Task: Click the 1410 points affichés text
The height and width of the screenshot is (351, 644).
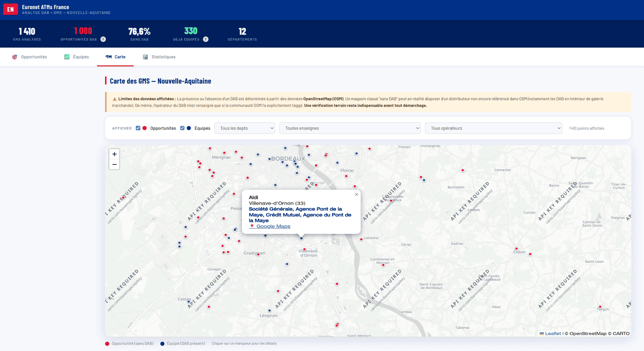Action: 586,128
